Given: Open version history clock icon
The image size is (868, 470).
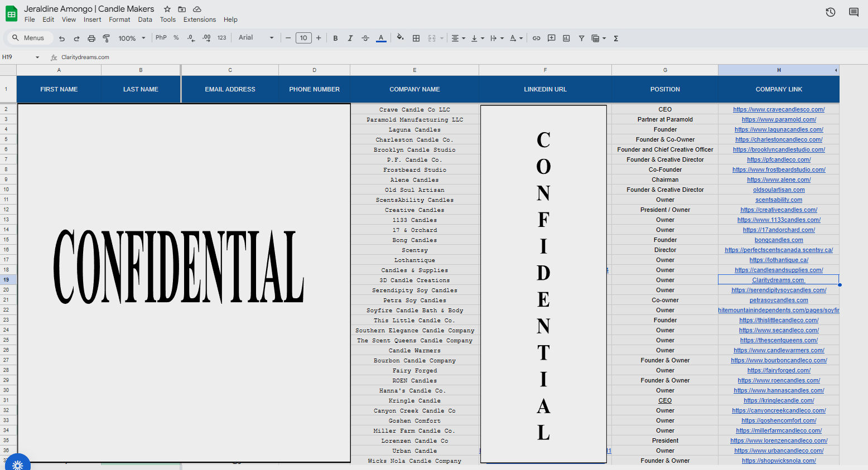Looking at the screenshot, I should click(830, 12).
